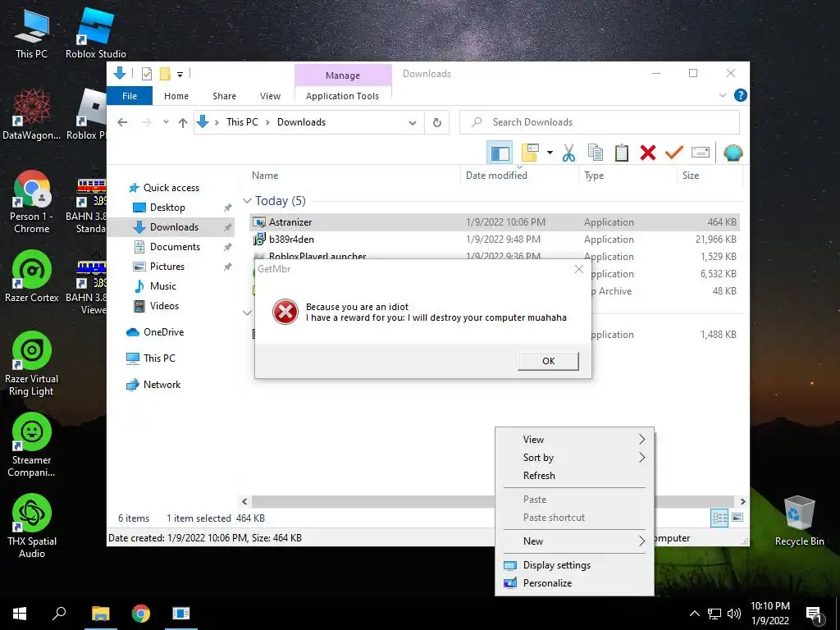Click the Copy documents toolbar icon
This screenshot has height=630, width=840.
[595, 153]
